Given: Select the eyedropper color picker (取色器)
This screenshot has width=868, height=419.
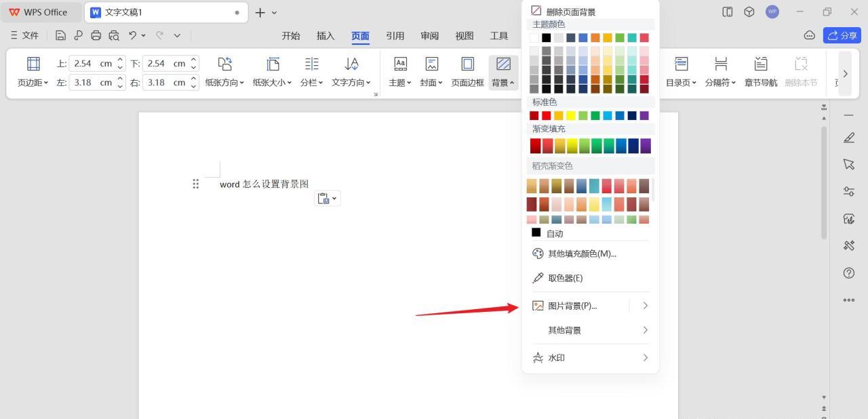Looking at the screenshot, I should (x=565, y=278).
